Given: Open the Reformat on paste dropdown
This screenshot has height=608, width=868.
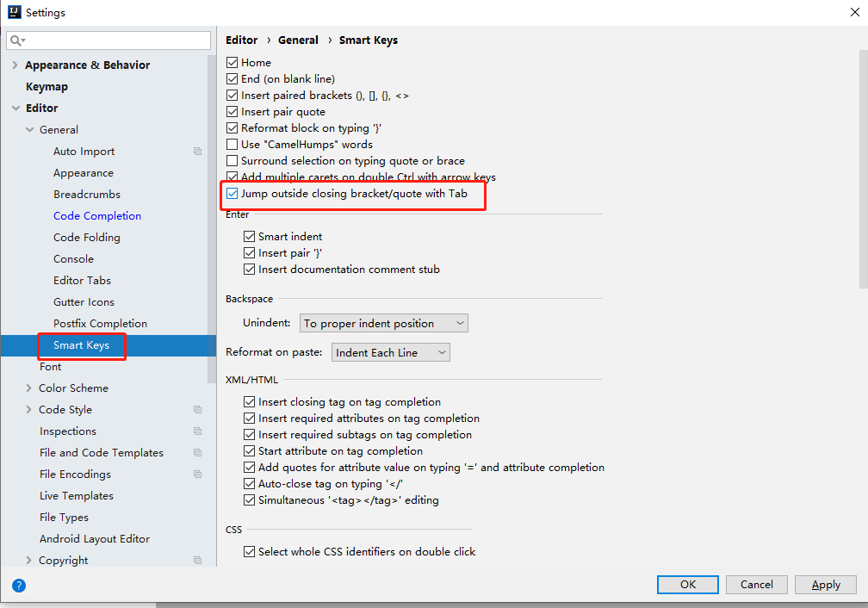Looking at the screenshot, I should point(391,353).
